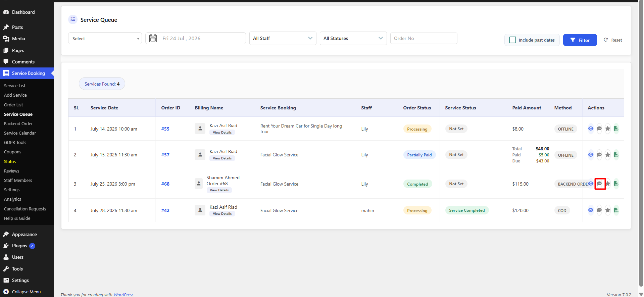Open Order List submenu item
Screen dimensions: 644x297
tap(13, 105)
